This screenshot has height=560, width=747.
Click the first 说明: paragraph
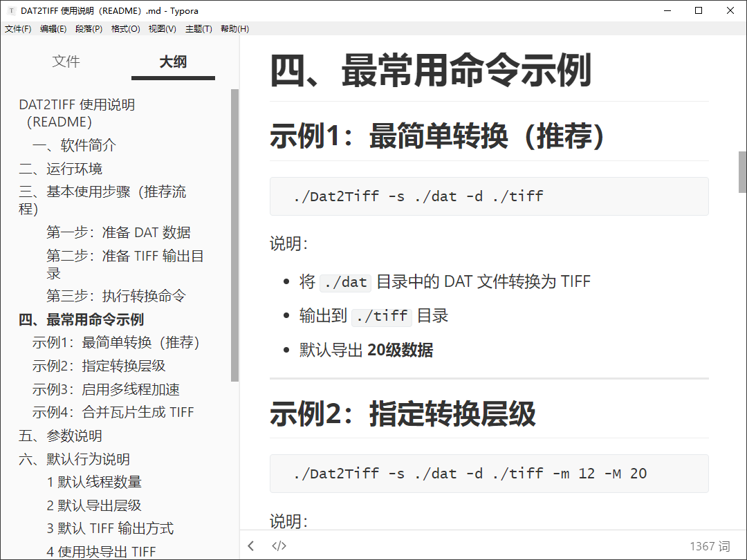tap(289, 244)
